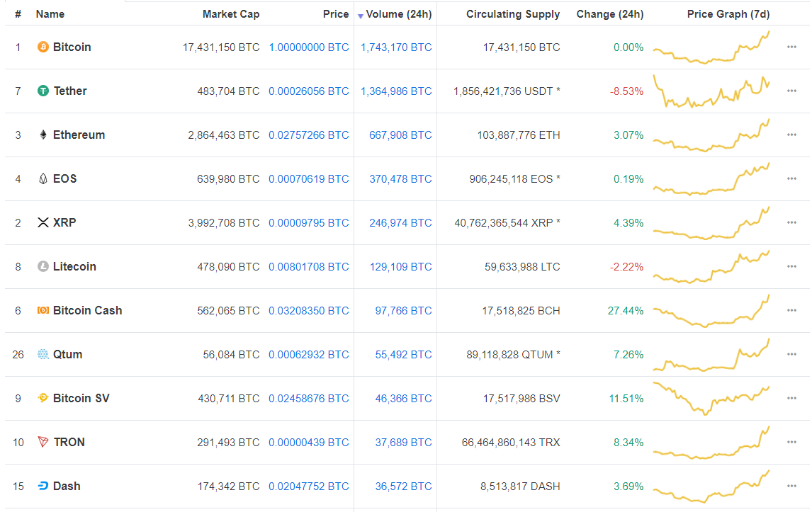The image size is (812, 512).
Task: Click the Dash logo icon
Action: point(43,487)
